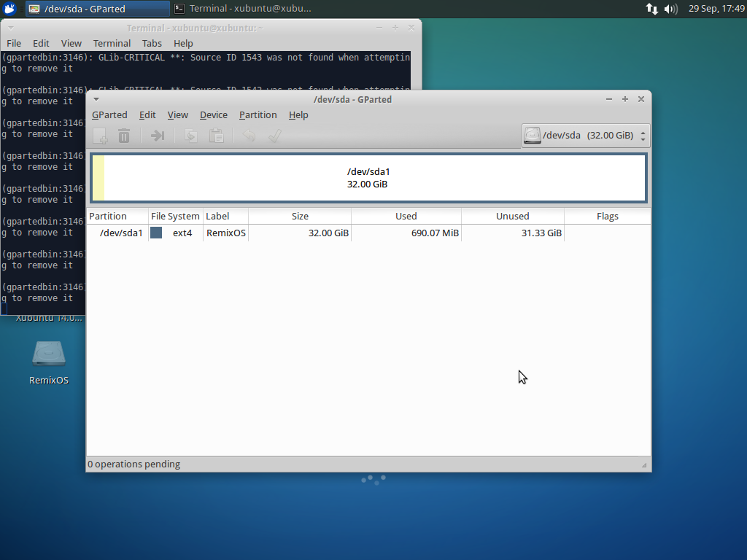Open the RemixOS drive desktop icon
The height and width of the screenshot is (560, 747).
coord(49,355)
